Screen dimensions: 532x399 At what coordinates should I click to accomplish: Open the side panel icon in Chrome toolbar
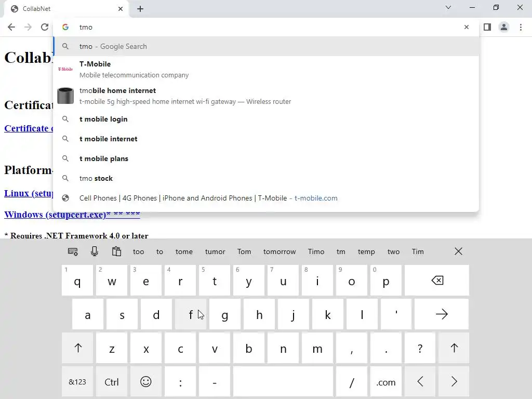[487, 27]
